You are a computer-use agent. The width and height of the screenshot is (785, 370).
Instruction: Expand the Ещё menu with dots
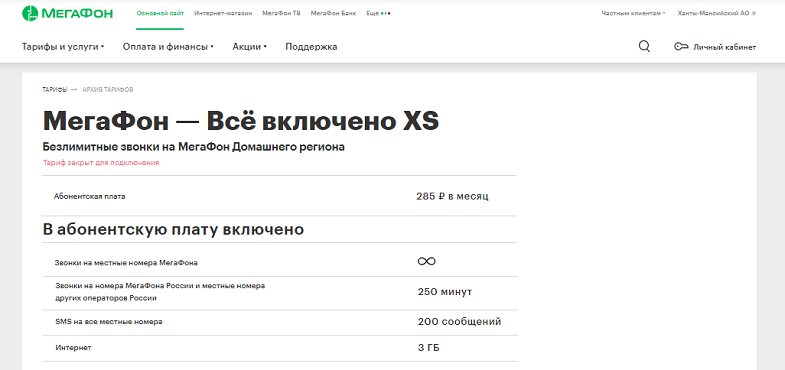coord(378,14)
